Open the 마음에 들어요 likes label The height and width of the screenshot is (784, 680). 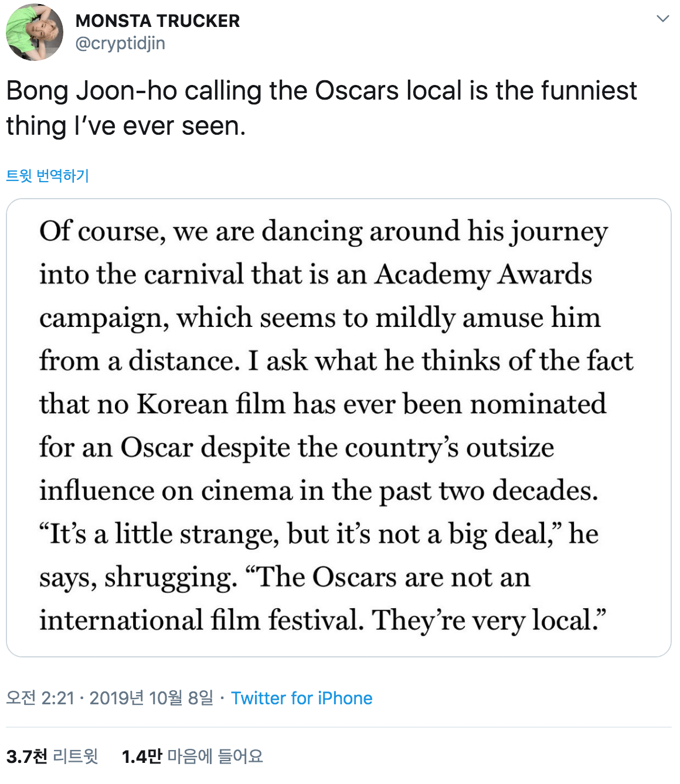(x=215, y=756)
